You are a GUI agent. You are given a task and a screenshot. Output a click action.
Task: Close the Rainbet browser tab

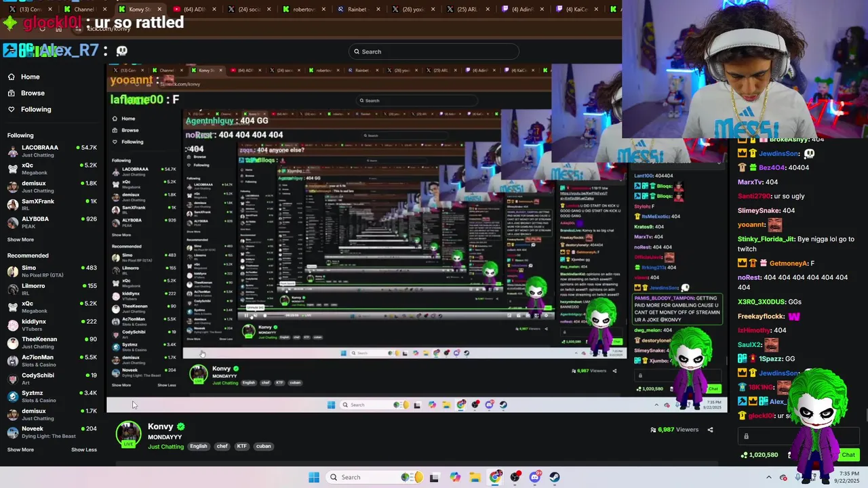[x=378, y=9]
